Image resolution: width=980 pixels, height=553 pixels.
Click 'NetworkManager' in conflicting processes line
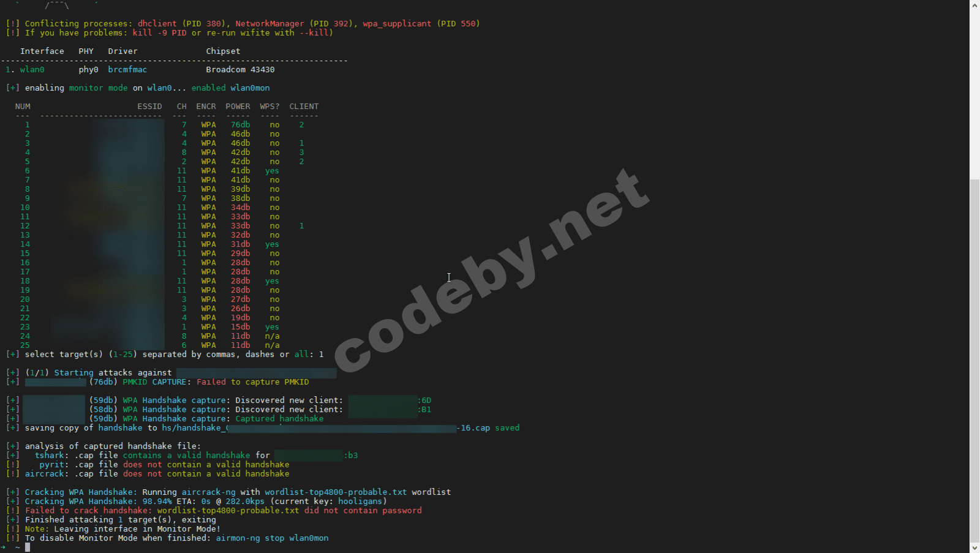[x=269, y=24]
